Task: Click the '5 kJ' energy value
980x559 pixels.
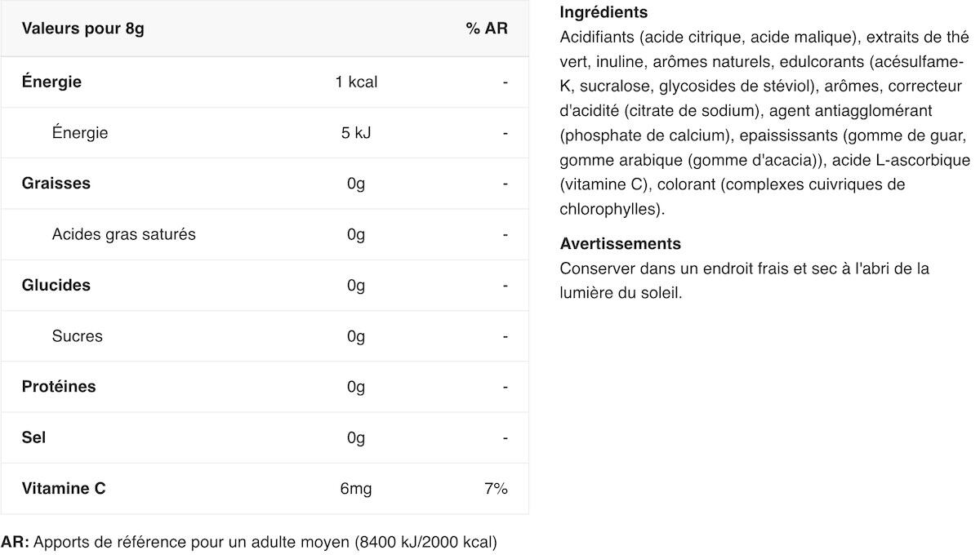Action: tap(356, 133)
